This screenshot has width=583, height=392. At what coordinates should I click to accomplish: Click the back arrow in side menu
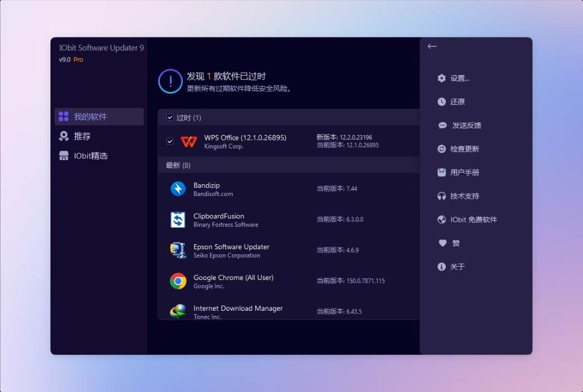[432, 46]
